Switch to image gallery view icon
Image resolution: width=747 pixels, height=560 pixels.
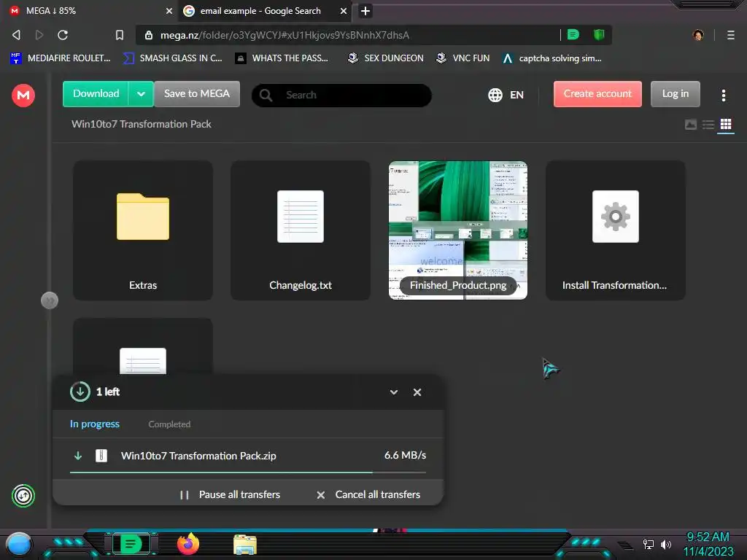[x=690, y=124]
